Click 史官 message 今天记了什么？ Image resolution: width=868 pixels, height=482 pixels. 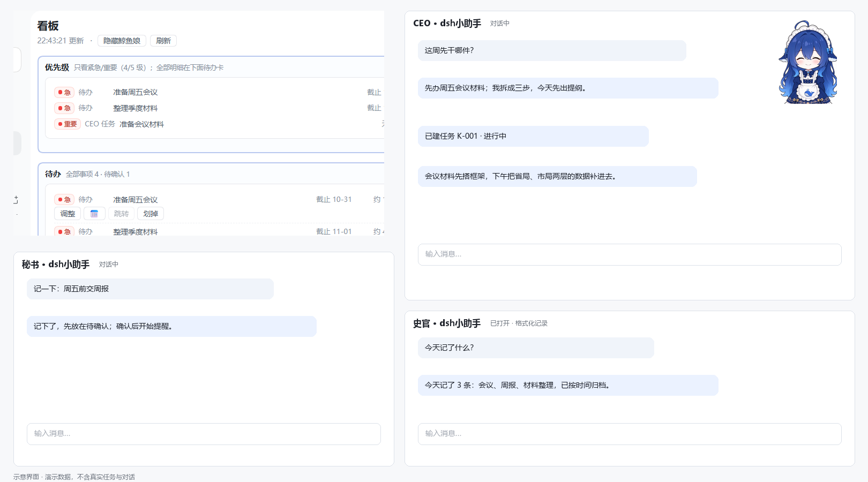click(536, 348)
